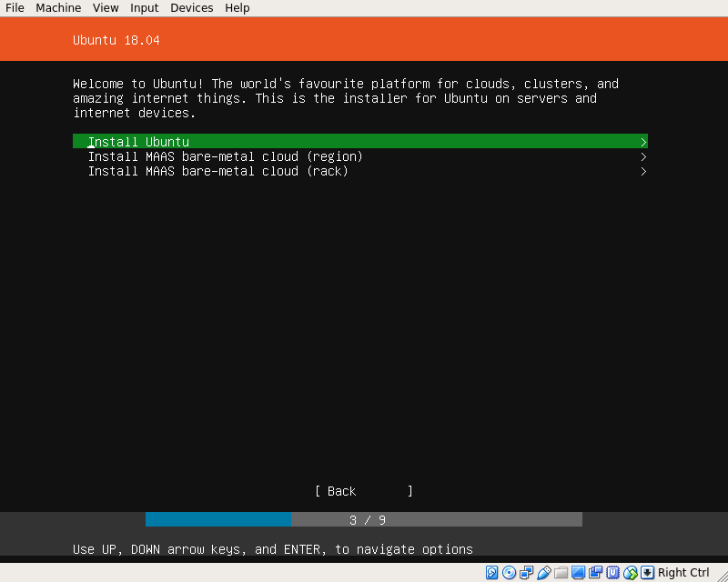Open the shared folders icon
Viewport: 728px width, 582px height.
tap(561, 573)
